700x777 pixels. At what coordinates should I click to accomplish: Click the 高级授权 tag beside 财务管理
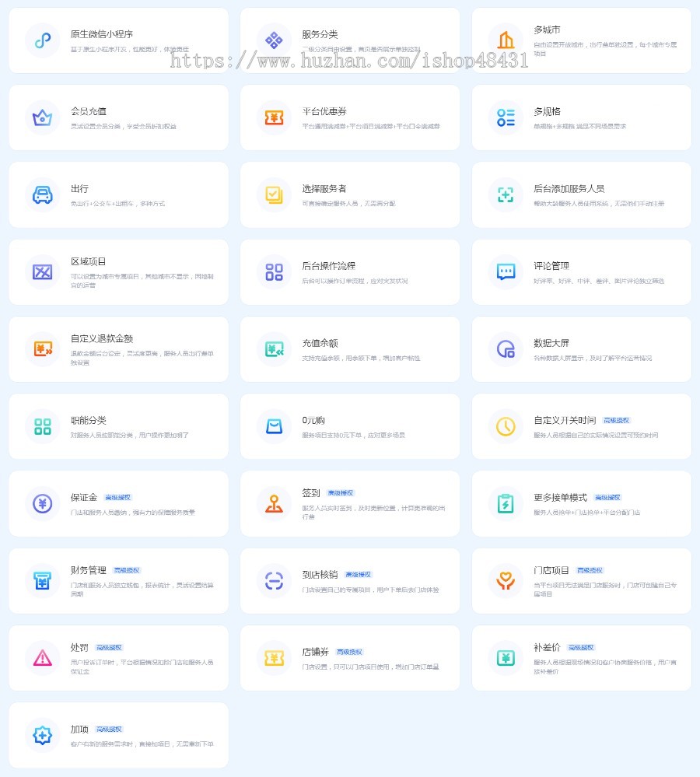tap(127, 570)
